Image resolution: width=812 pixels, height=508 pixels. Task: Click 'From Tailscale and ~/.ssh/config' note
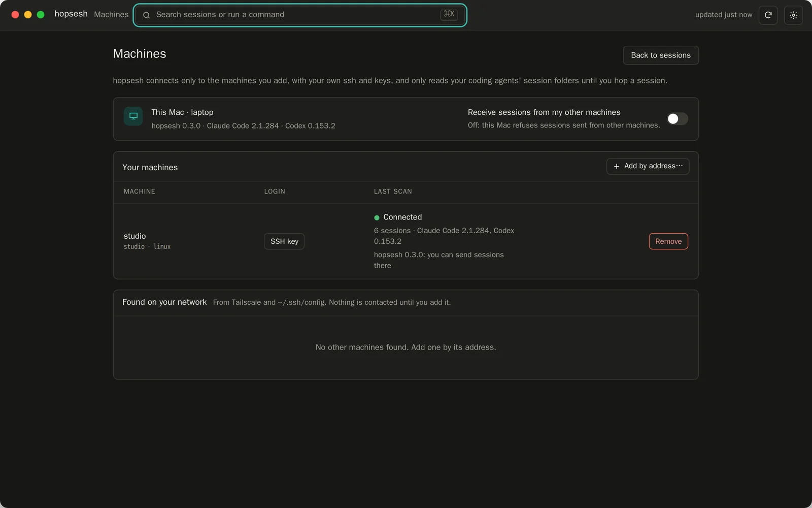332,302
